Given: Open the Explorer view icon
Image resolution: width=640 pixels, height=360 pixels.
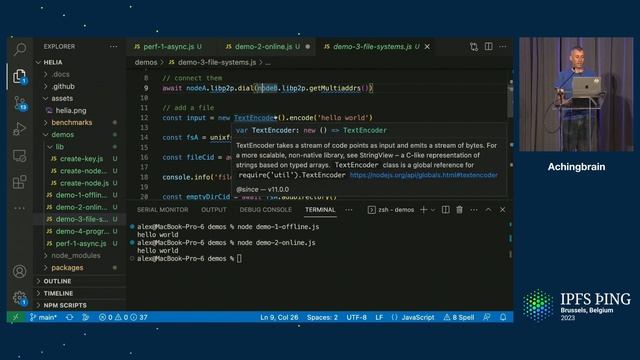Looking at the screenshot, I should [x=20, y=76].
